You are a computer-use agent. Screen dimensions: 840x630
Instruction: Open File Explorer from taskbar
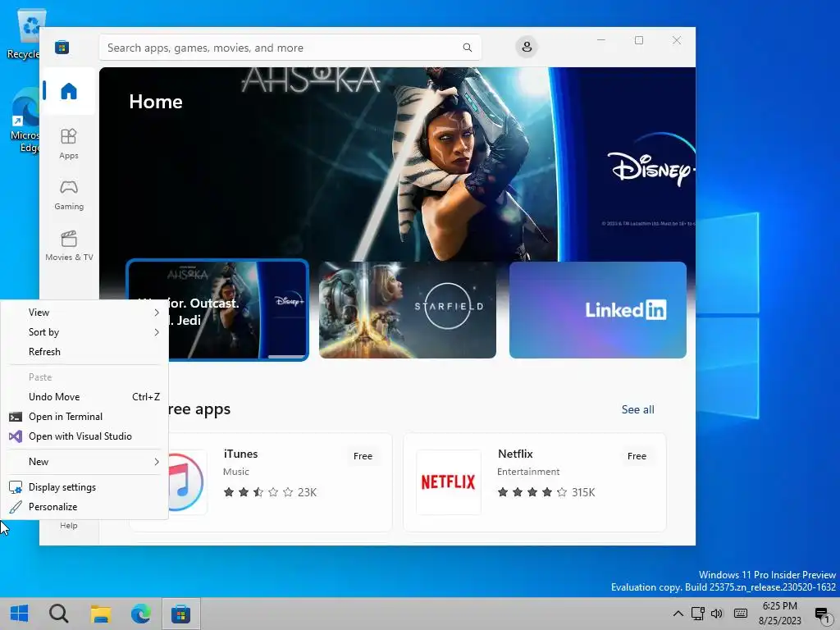(100, 614)
